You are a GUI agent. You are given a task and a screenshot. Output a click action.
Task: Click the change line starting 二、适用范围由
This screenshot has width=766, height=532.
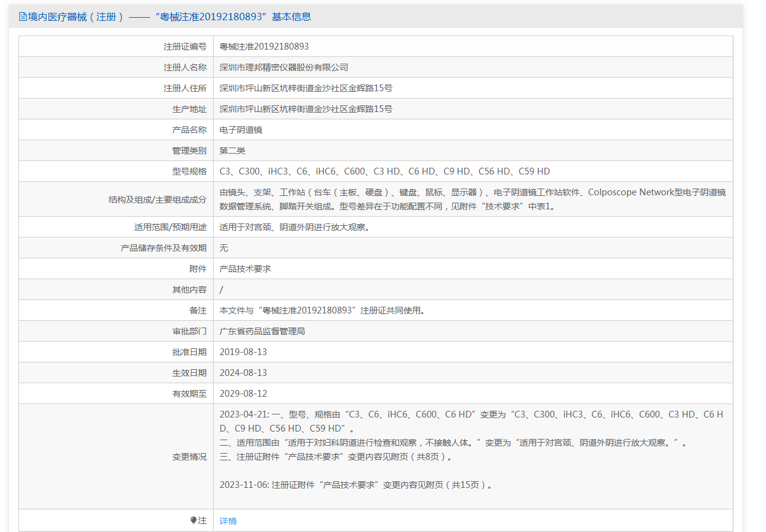453,443
